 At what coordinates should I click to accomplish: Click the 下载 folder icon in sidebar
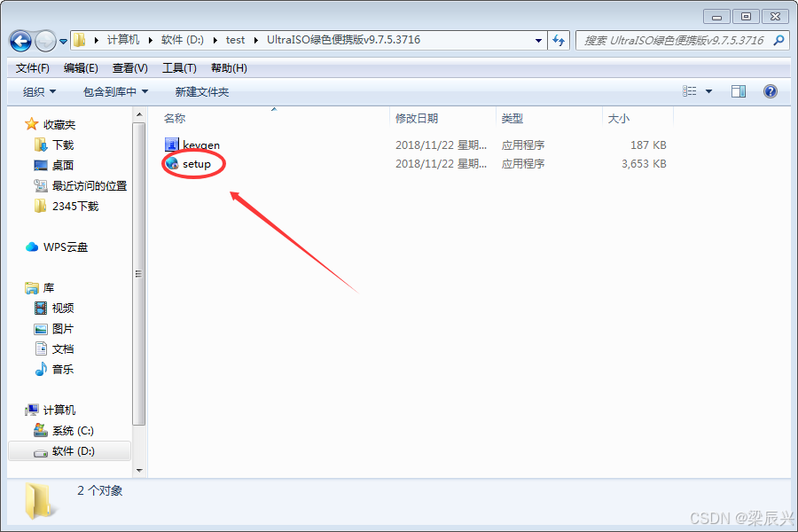[x=41, y=145]
